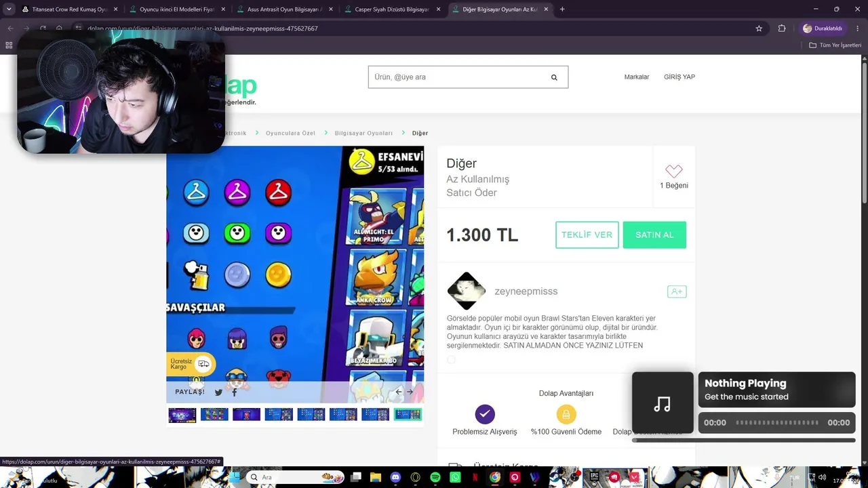Click the follow seller A+ icon
Image resolution: width=868 pixels, height=488 pixels.
677,291
